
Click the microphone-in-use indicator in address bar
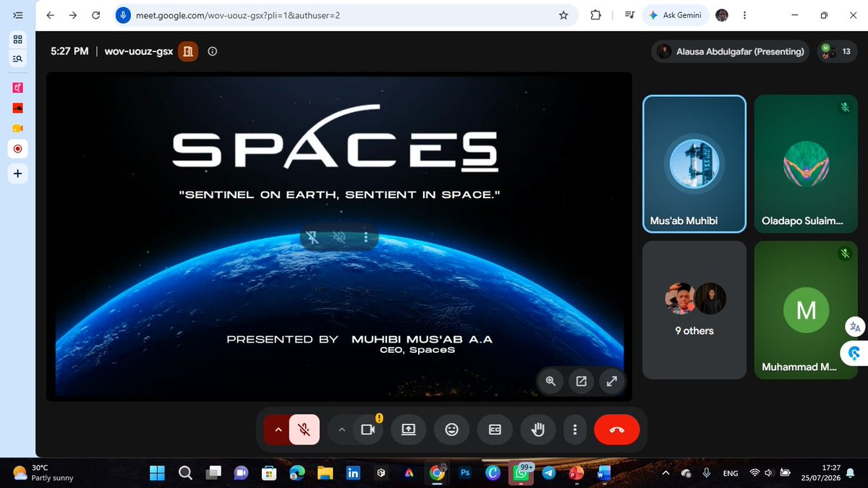coord(124,15)
